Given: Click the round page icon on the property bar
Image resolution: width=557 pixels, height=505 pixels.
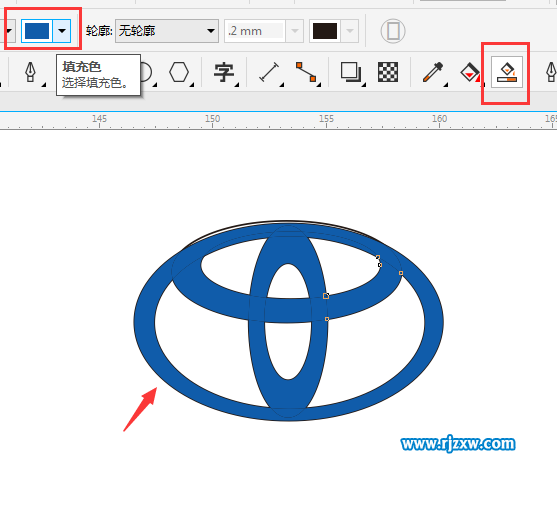Looking at the screenshot, I should 393,31.
